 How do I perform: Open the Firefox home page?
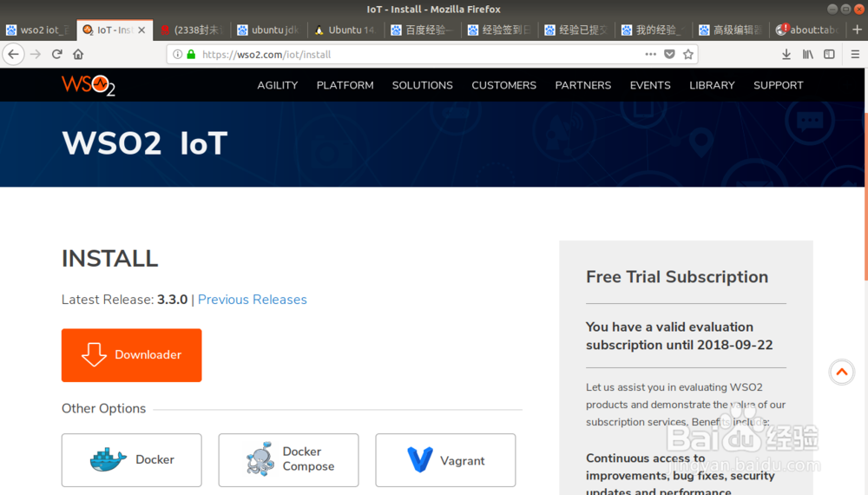click(78, 54)
